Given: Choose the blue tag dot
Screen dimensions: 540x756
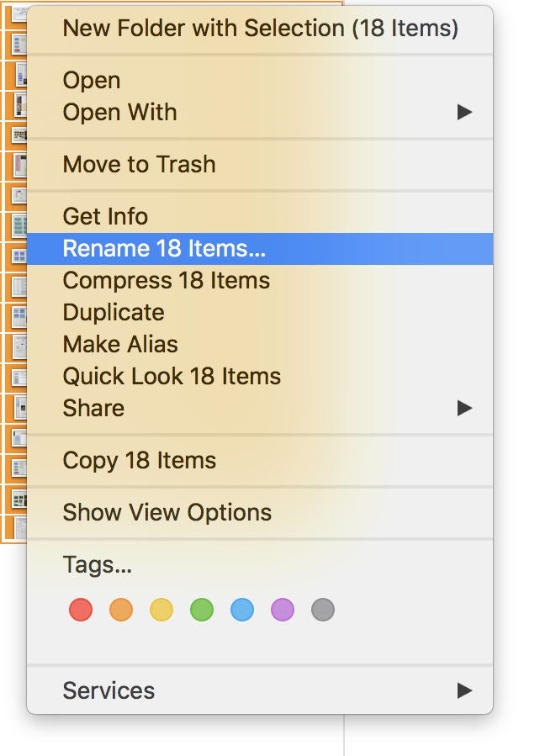Looking at the screenshot, I should pos(242,610).
